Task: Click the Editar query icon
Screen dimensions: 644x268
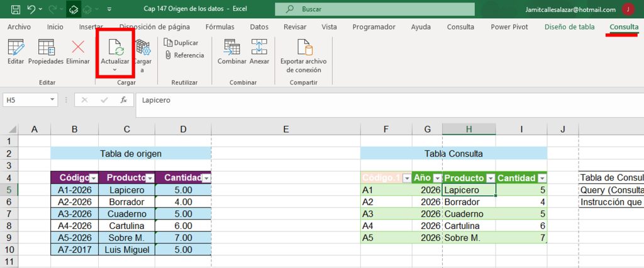Action: tap(16, 47)
